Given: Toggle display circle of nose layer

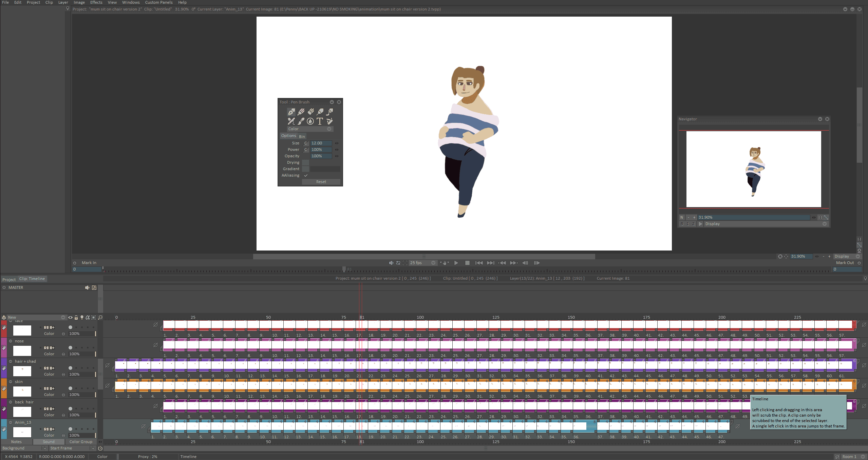Looking at the screenshot, I should 70,348.
